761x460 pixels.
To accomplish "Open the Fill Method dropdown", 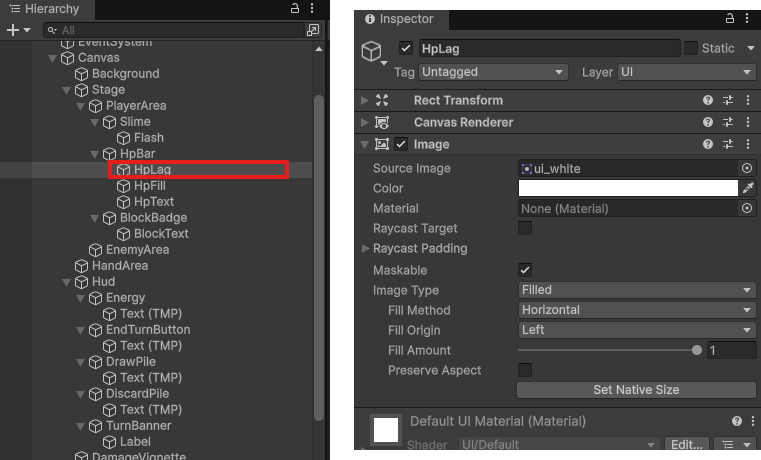I will coord(637,310).
